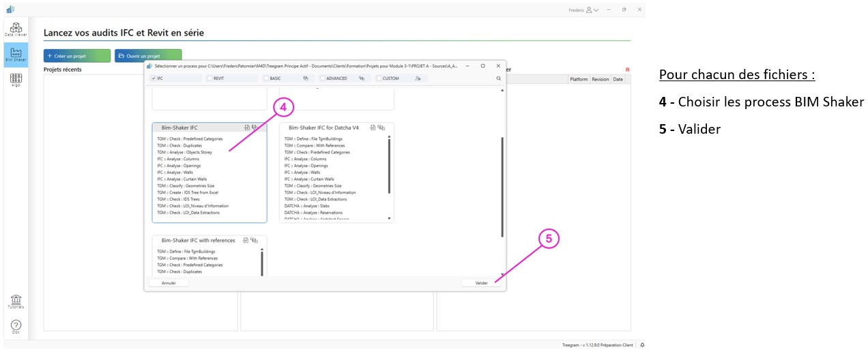Screen dimensions: 868x350
Task: Open the Algo module icon
Action: [x=16, y=80]
